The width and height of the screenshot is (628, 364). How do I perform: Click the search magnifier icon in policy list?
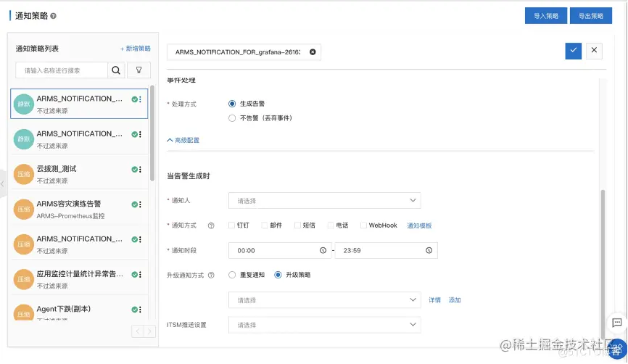[116, 70]
